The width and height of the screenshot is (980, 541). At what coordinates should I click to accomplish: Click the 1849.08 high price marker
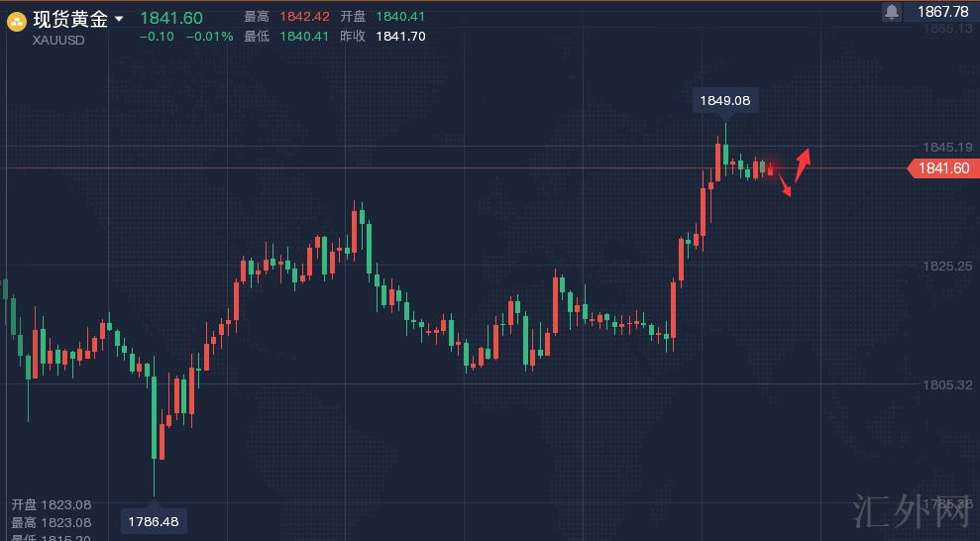pyautogui.click(x=724, y=100)
